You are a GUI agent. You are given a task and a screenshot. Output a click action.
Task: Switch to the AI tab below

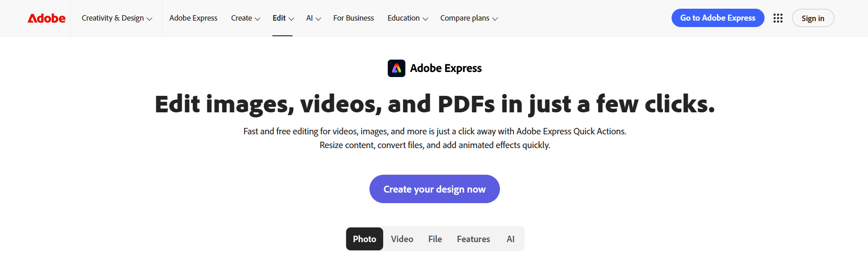510,239
